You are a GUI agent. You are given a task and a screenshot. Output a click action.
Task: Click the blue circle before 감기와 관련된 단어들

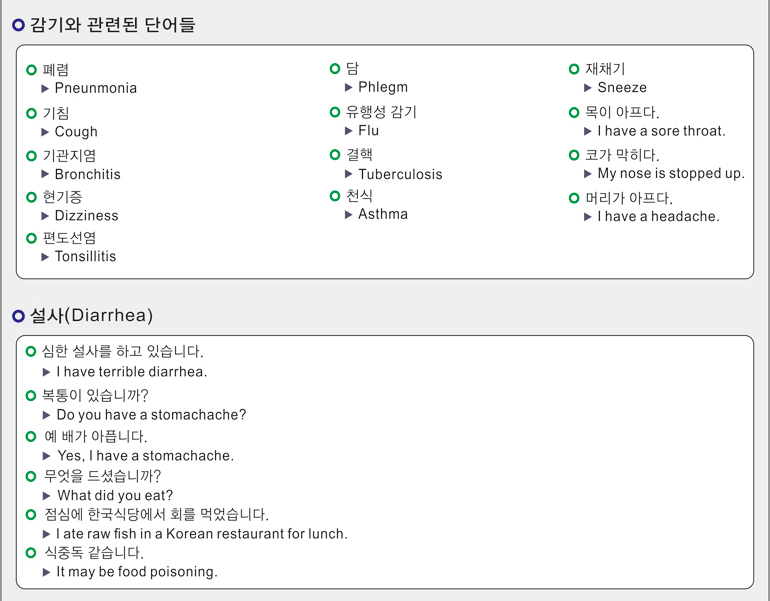point(18,25)
